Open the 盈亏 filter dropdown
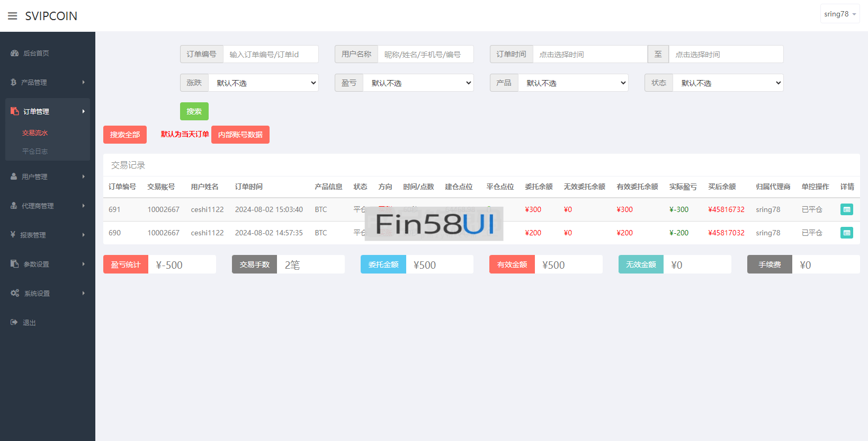 418,83
